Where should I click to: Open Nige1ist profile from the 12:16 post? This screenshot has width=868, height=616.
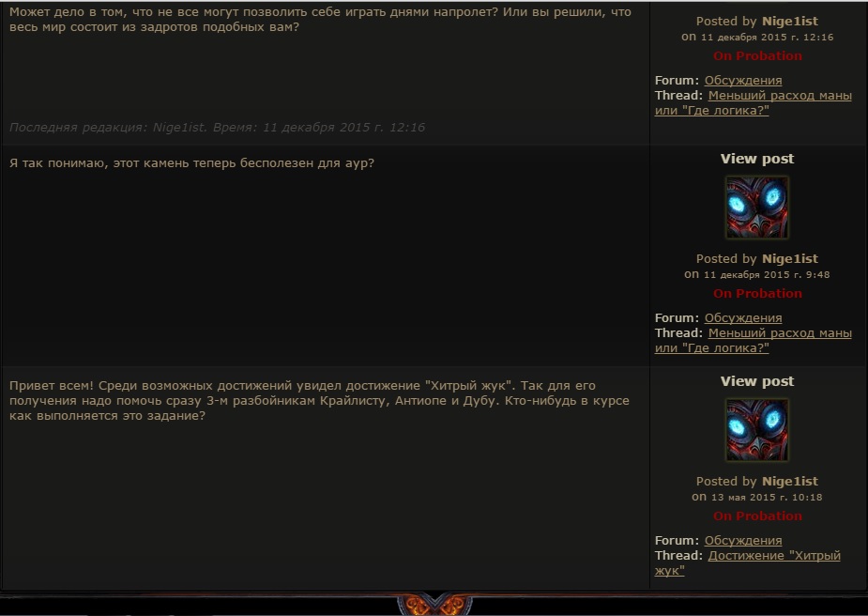click(x=790, y=22)
